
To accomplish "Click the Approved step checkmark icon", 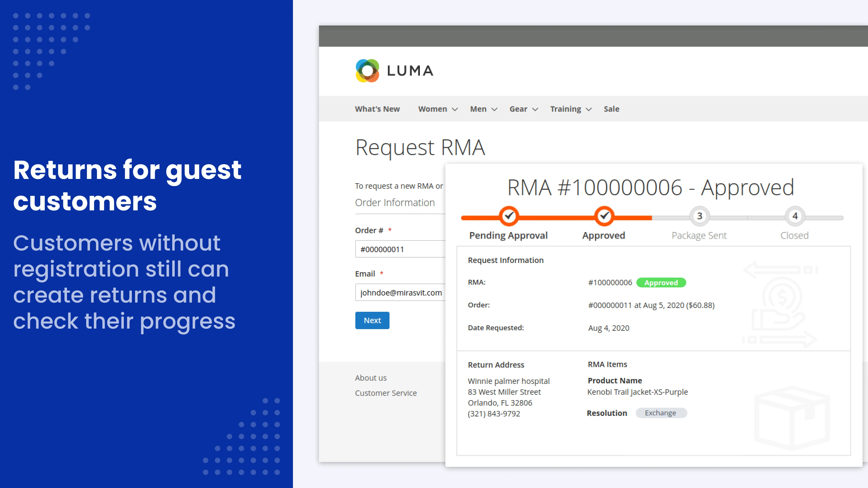I will (x=604, y=217).
